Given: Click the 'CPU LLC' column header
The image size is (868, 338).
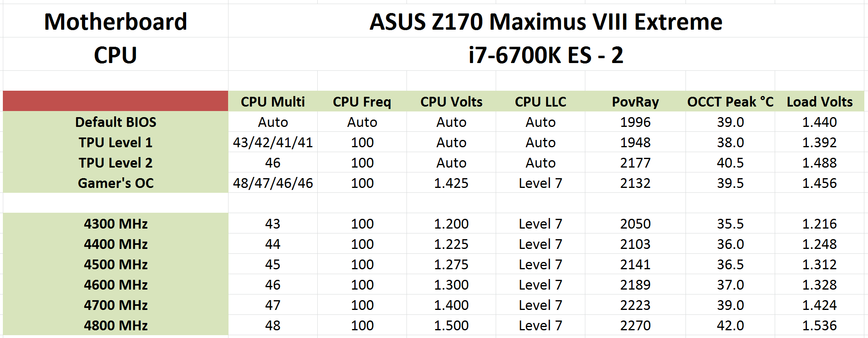Looking at the screenshot, I should point(541,101).
